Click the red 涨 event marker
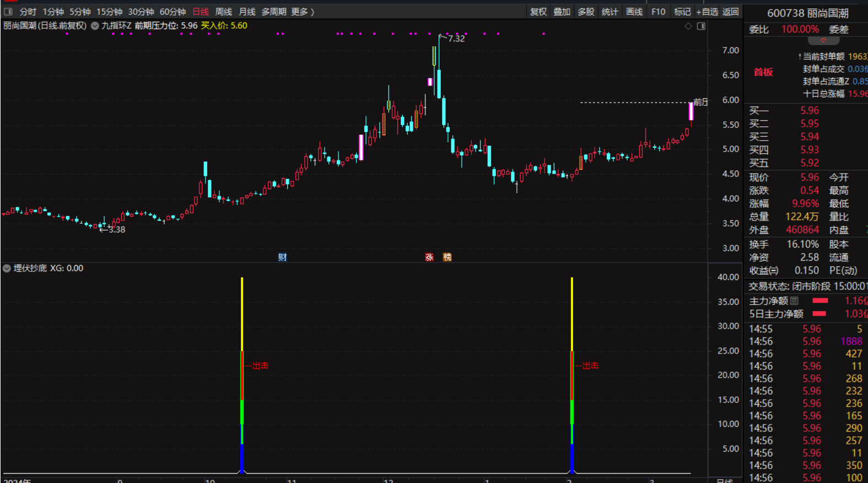The height and width of the screenshot is (483, 868). pos(429,257)
